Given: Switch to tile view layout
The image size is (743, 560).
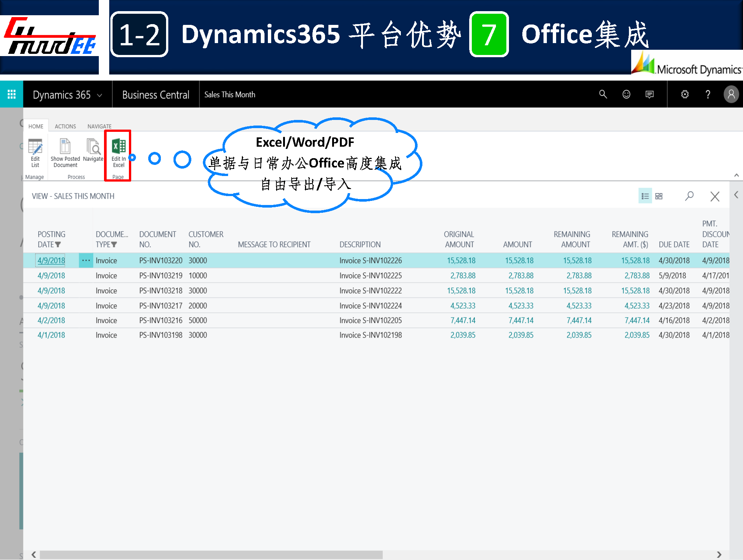Looking at the screenshot, I should pyautogui.click(x=659, y=196).
